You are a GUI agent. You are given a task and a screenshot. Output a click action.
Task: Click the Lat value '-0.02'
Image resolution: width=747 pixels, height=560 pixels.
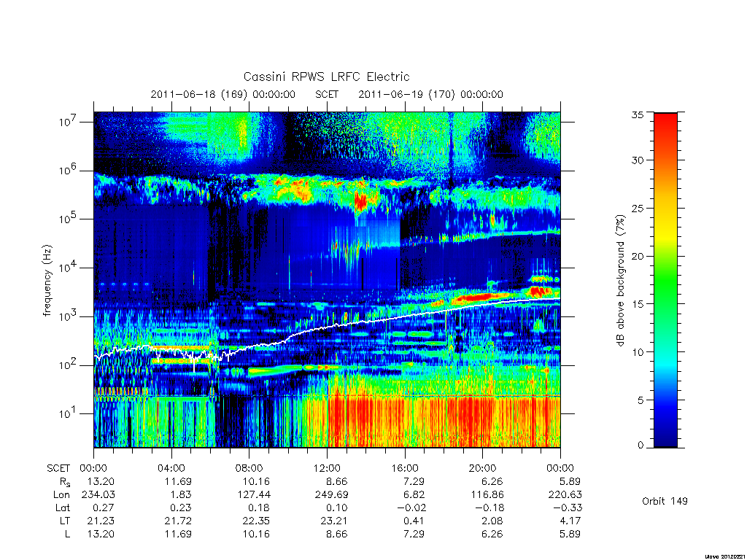(x=410, y=507)
